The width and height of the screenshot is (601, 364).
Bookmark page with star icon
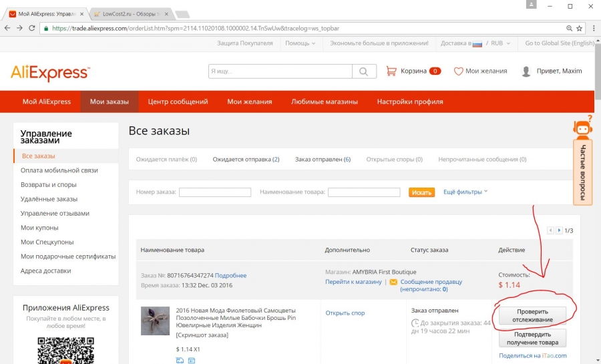click(579, 28)
